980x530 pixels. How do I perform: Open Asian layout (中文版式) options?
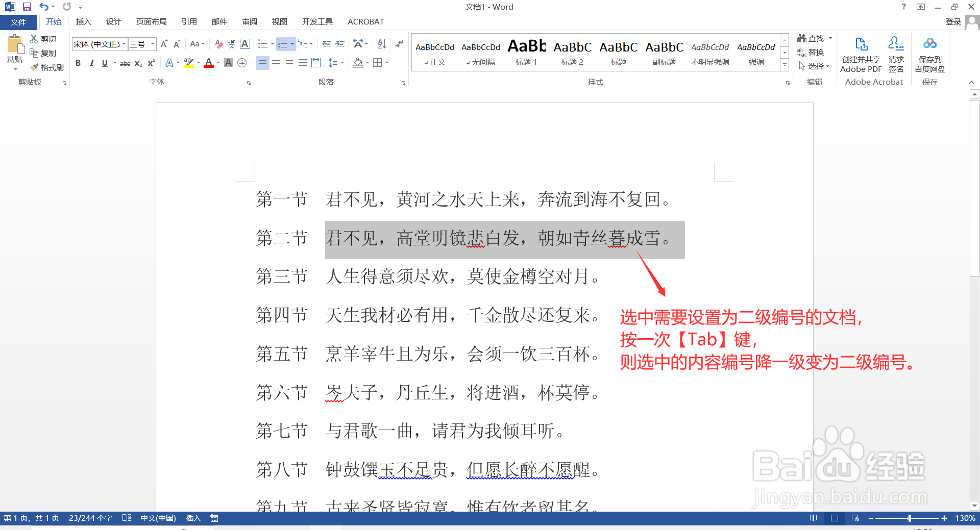(360, 44)
